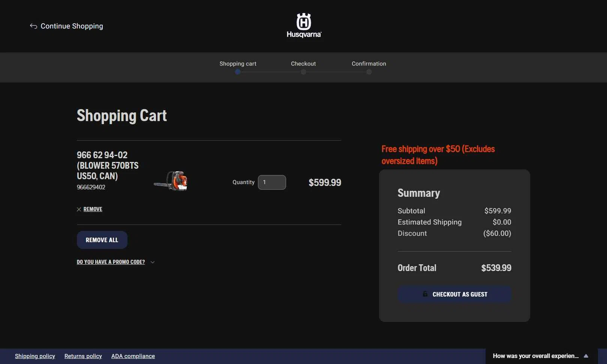The height and width of the screenshot is (364, 607).
Task: Click the product title 966 62 94-02 Blower
Action: 108,165
